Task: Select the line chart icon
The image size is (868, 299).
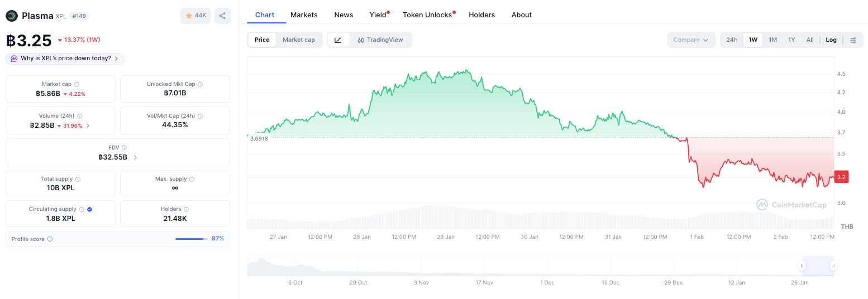Action: [x=338, y=40]
